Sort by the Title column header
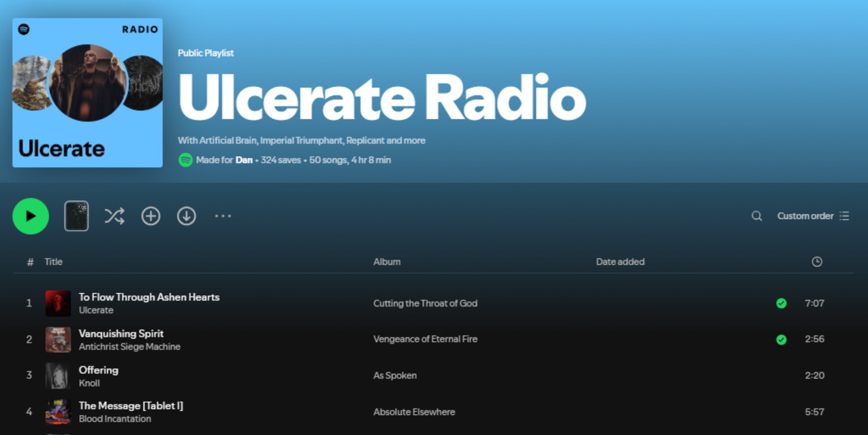This screenshot has height=435, width=868. 54,262
